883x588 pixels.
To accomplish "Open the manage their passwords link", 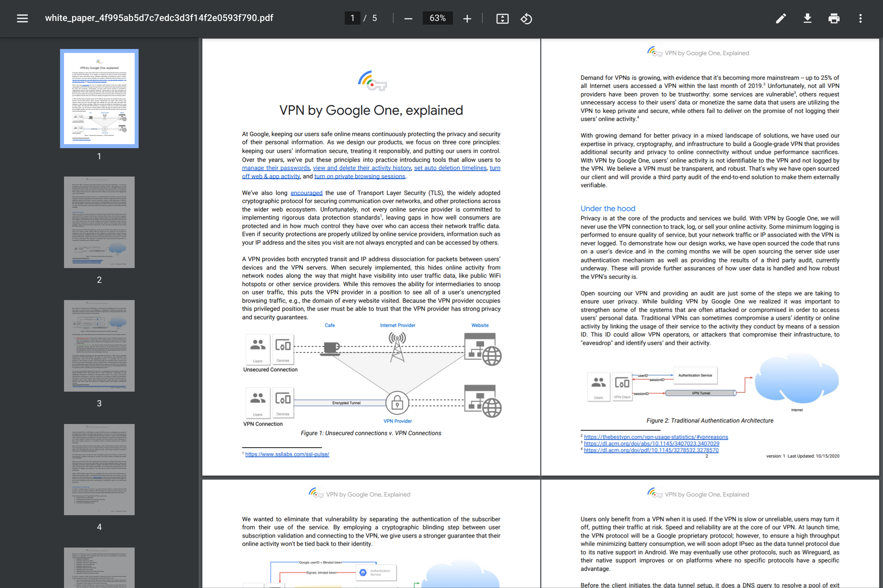I will click(276, 168).
